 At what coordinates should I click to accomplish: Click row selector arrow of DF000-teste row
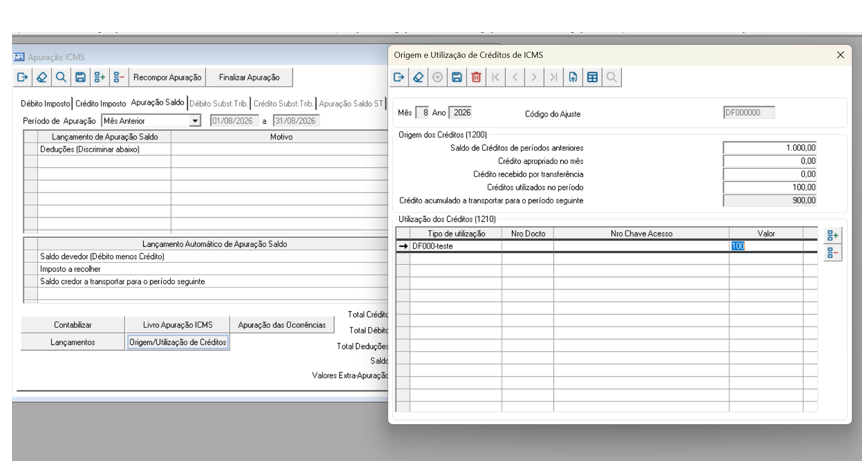(x=403, y=246)
